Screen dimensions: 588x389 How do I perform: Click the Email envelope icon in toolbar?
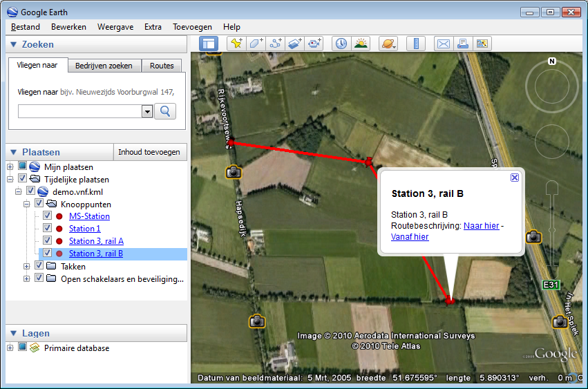point(443,44)
